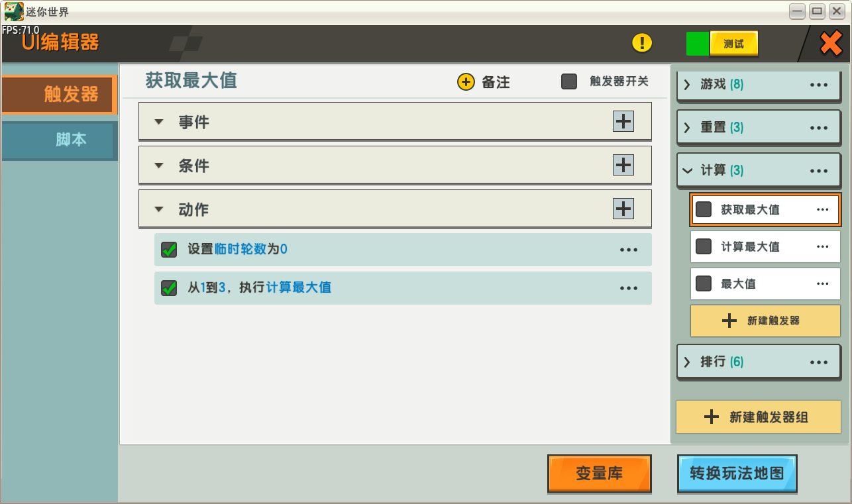The image size is (852, 504).
Task: Open more options for 游戏 group
Action: [x=819, y=85]
